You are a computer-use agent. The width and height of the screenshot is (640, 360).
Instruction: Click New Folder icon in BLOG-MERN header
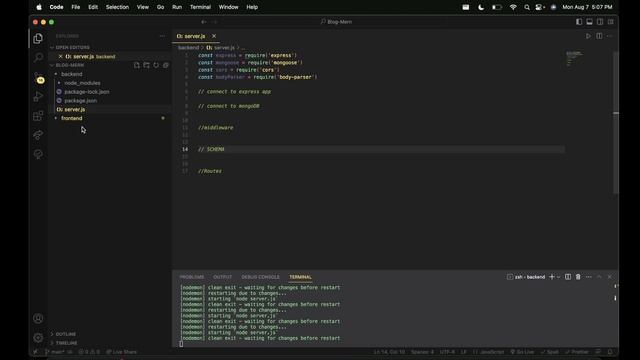[x=147, y=65]
